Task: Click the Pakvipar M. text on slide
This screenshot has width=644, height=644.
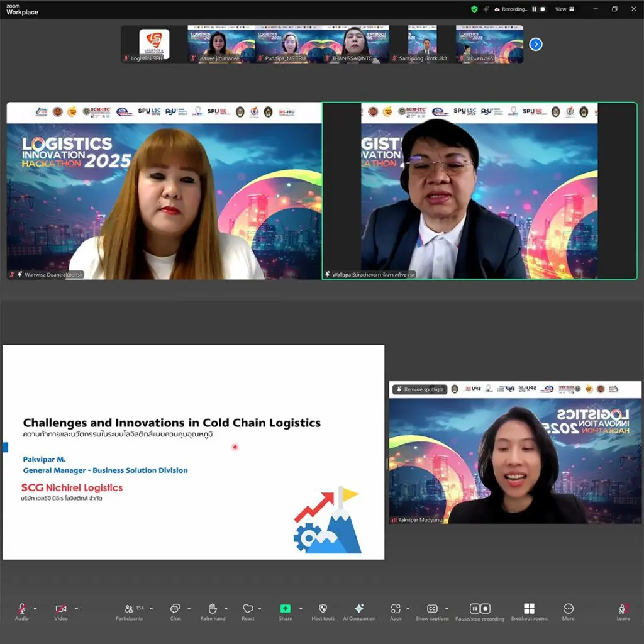Action: [x=45, y=459]
